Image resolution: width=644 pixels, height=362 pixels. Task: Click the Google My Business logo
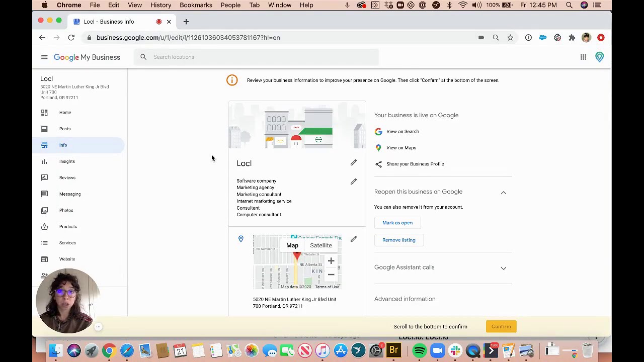point(87,57)
